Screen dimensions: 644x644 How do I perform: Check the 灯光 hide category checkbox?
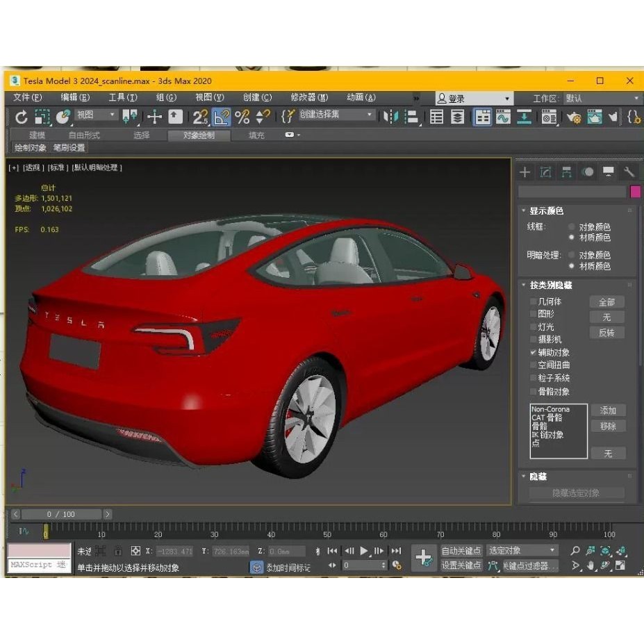[x=533, y=327]
